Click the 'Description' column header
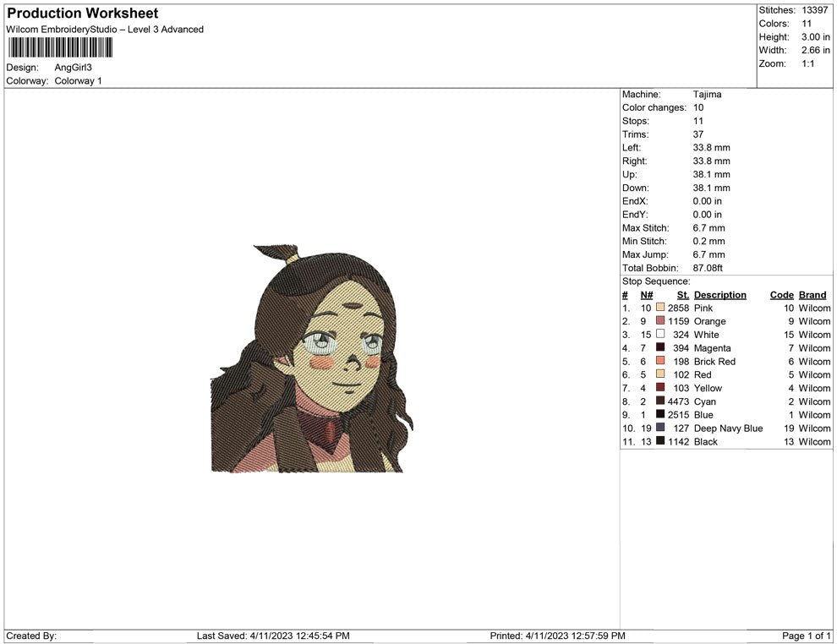837x644 pixels. click(x=720, y=295)
